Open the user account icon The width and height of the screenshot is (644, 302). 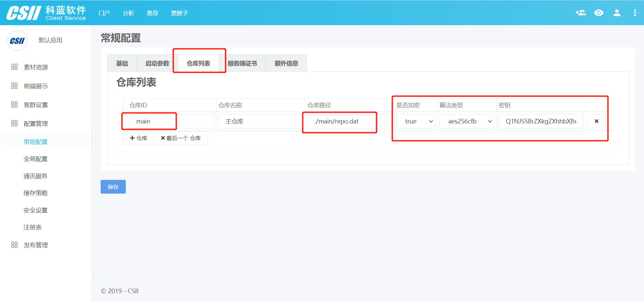617,13
